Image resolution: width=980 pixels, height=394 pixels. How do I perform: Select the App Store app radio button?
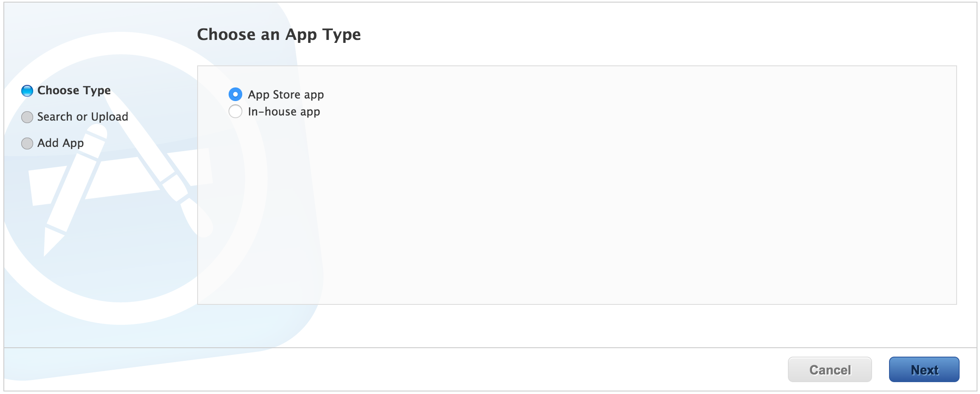235,94
